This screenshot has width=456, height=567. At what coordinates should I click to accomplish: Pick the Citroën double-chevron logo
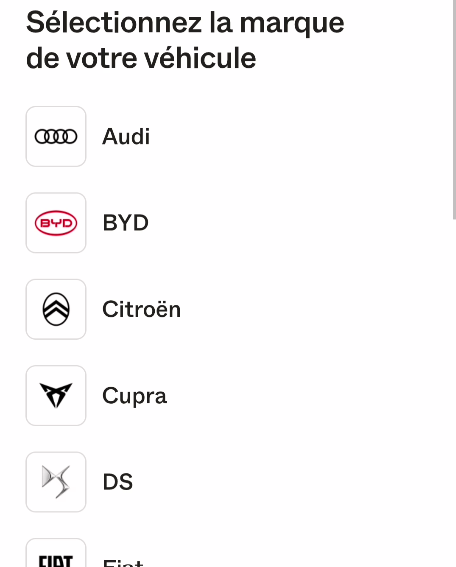coord(56,309)
